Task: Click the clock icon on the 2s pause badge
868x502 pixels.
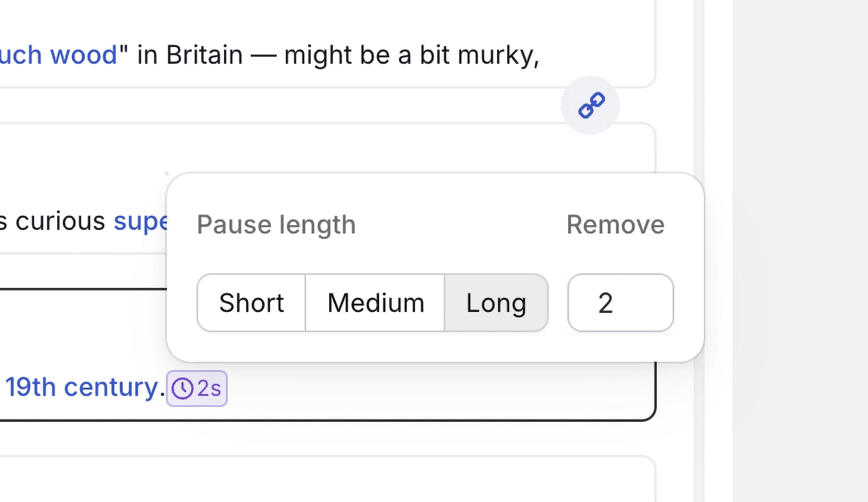Action: tap(183, 389)
